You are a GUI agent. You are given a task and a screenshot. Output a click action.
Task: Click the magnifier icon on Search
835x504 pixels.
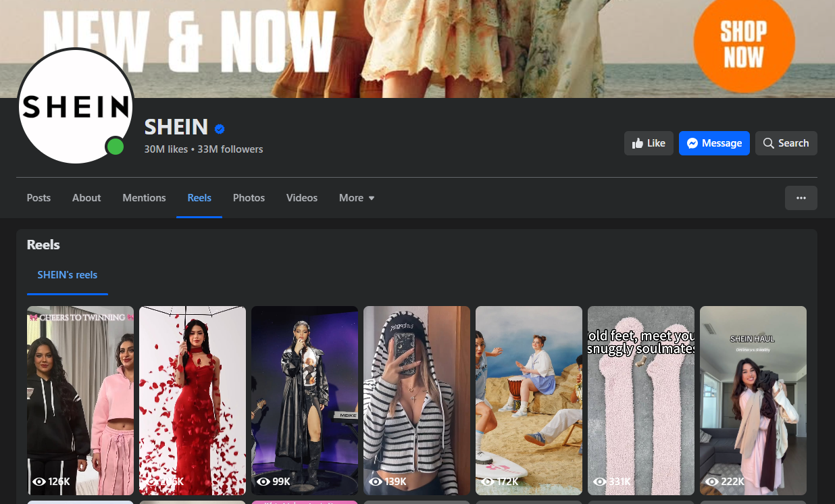click(769, 143)
